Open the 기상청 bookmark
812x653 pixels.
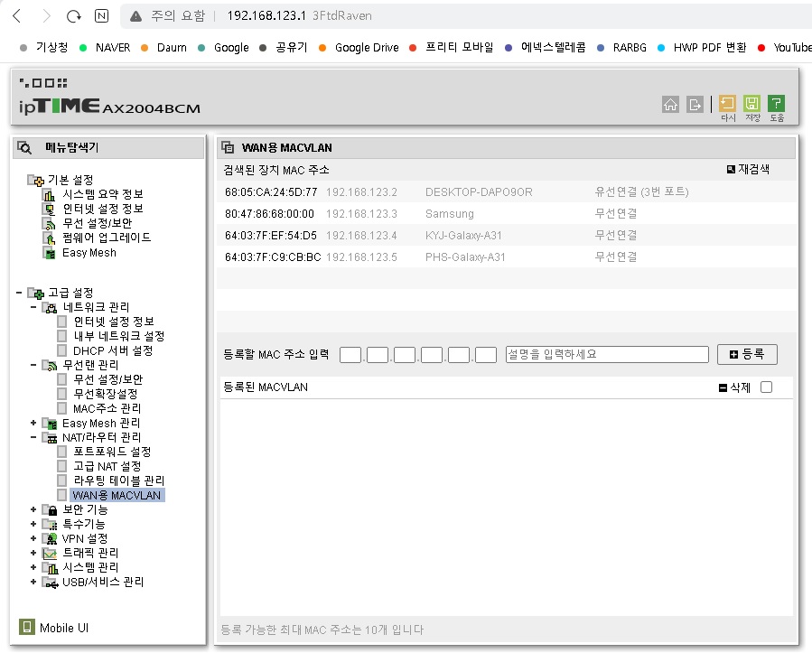click(51, 48)
